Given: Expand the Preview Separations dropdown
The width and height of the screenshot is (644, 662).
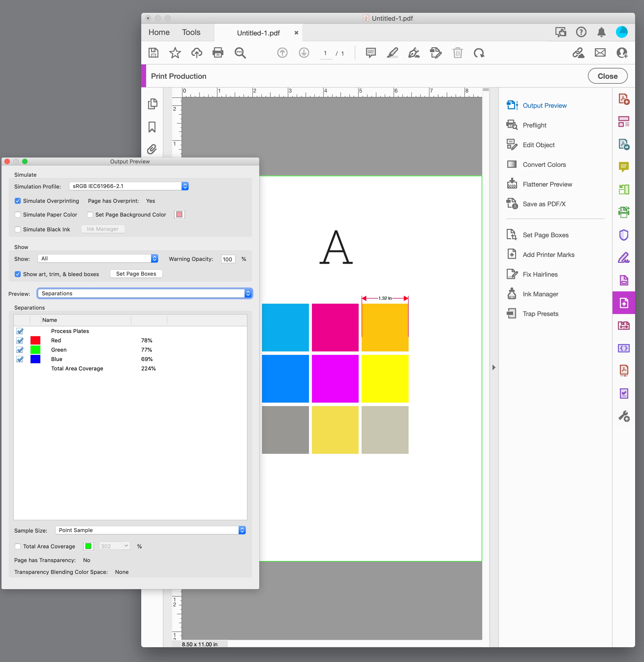Looking at the screenshot, I should pos(145,293).
